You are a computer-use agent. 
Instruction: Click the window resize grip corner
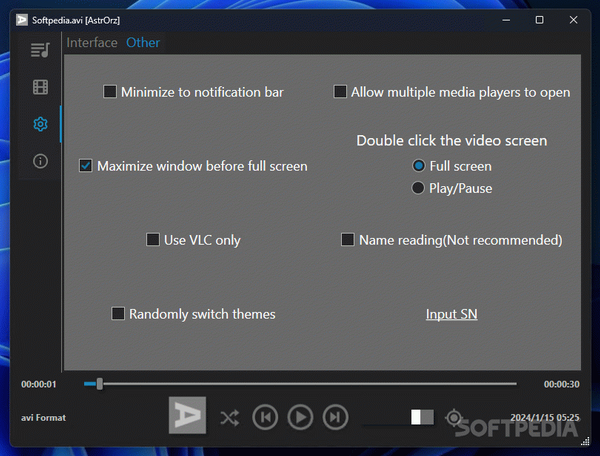585,441
